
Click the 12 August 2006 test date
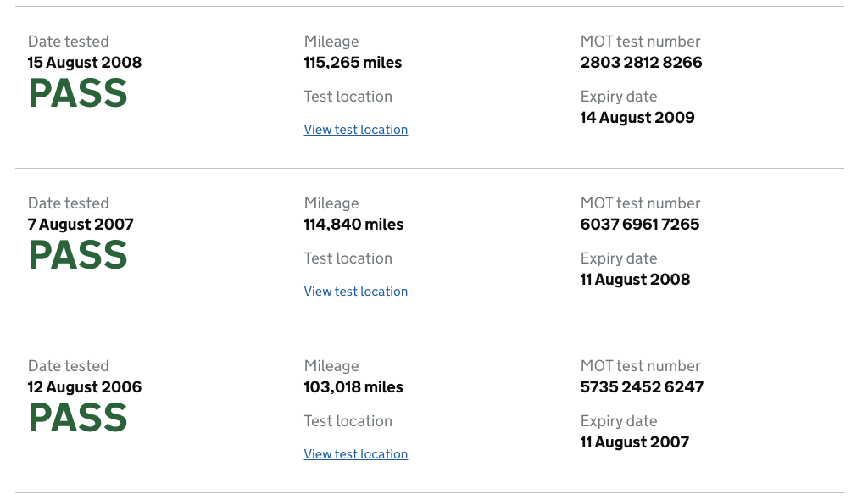click(x=85, y=387)
